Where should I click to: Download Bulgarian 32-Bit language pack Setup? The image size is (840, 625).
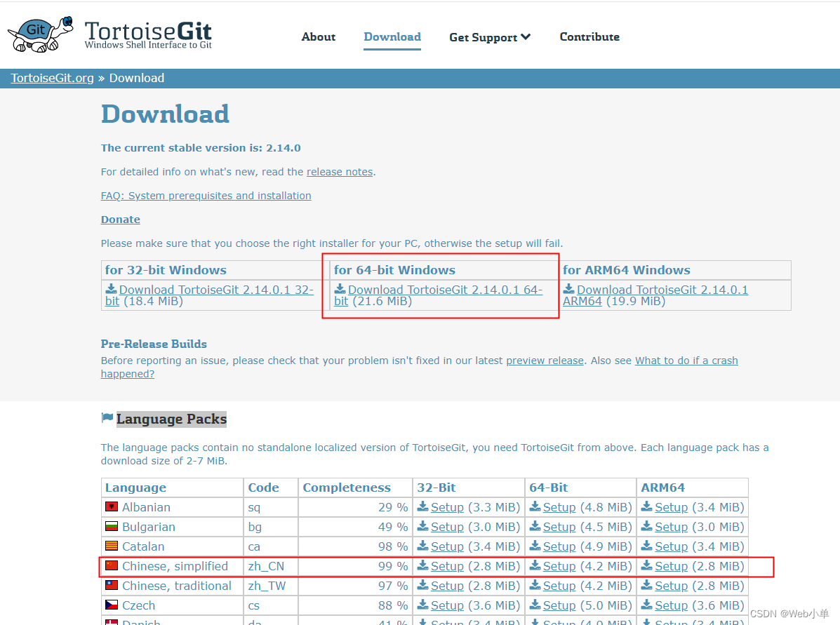pos(447,527)
